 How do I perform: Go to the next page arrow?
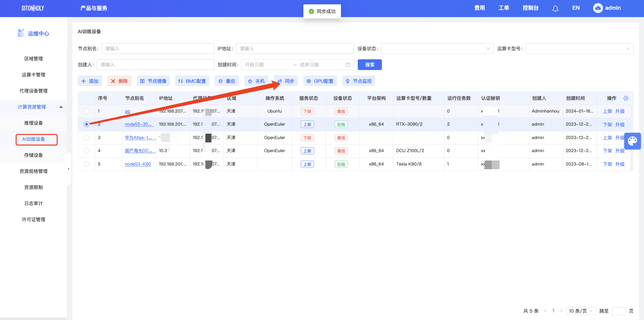pos(561,311)
